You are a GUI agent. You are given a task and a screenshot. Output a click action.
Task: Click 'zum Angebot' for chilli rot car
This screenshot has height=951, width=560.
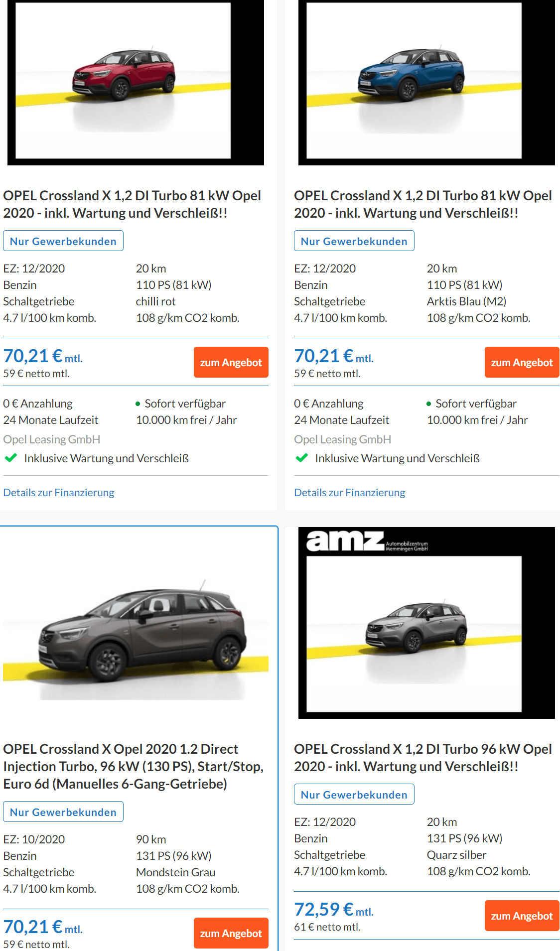tap(231, 362)
